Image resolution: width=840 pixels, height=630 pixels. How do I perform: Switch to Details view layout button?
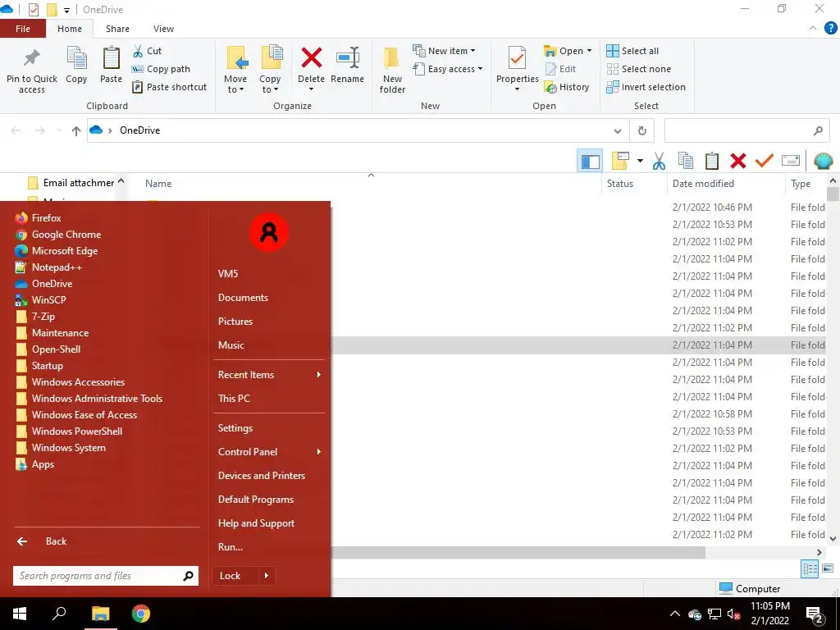[810, 568]
